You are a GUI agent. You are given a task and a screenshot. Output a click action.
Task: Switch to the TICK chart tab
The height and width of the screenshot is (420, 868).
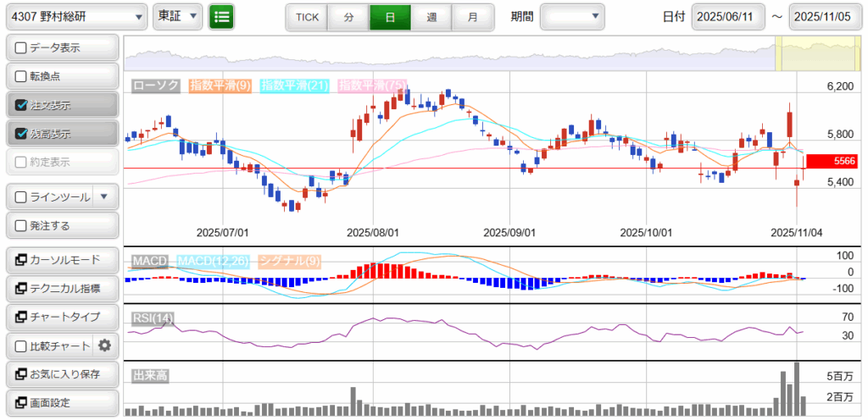pos(307,17)
